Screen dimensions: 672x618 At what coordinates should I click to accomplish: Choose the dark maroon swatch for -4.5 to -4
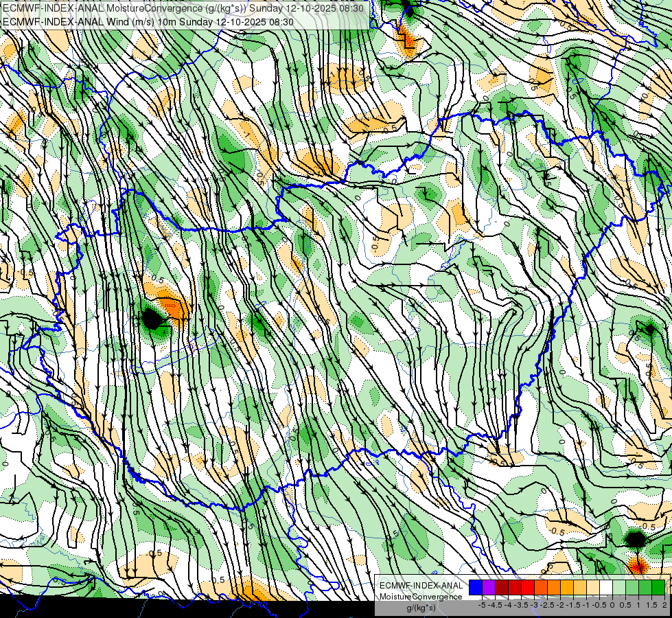point(502,587)
